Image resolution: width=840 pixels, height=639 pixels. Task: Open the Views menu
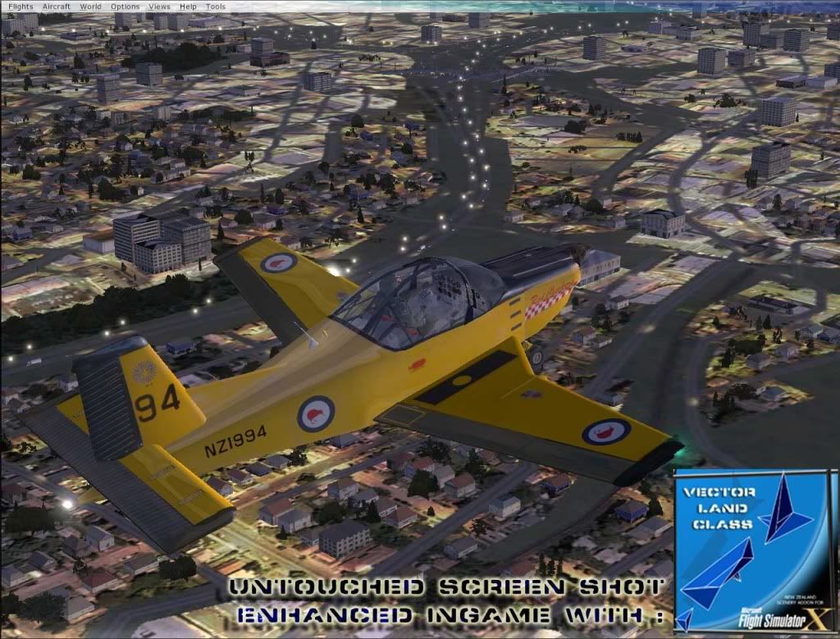tap(160, 7)
